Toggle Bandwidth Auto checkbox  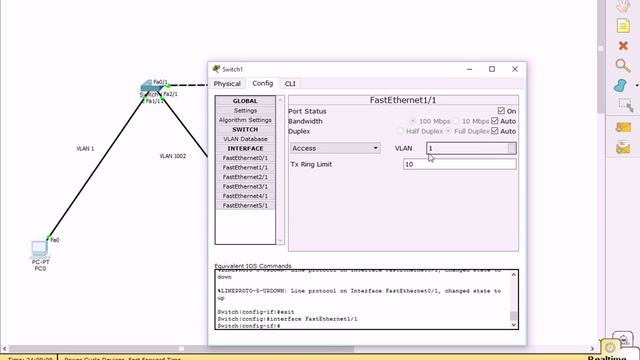[495, 121]
